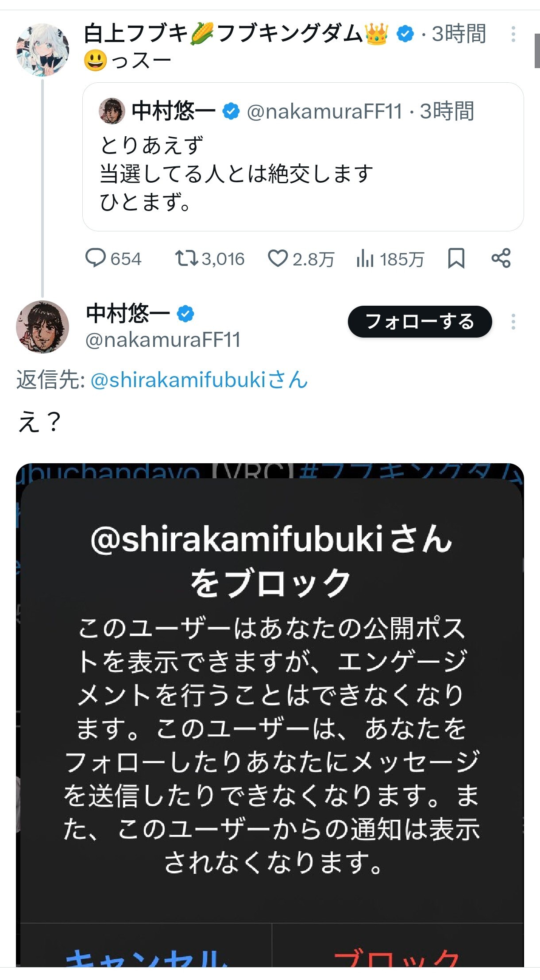Open the three-dot menu beside フォローする
This screenshot has height=980, width=540.
point(513,322)
